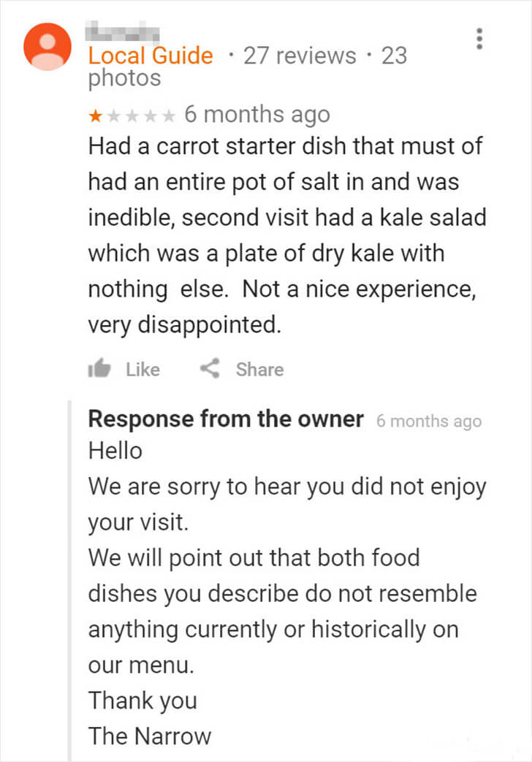Click the single orange rating star

[x=95, y=115]
